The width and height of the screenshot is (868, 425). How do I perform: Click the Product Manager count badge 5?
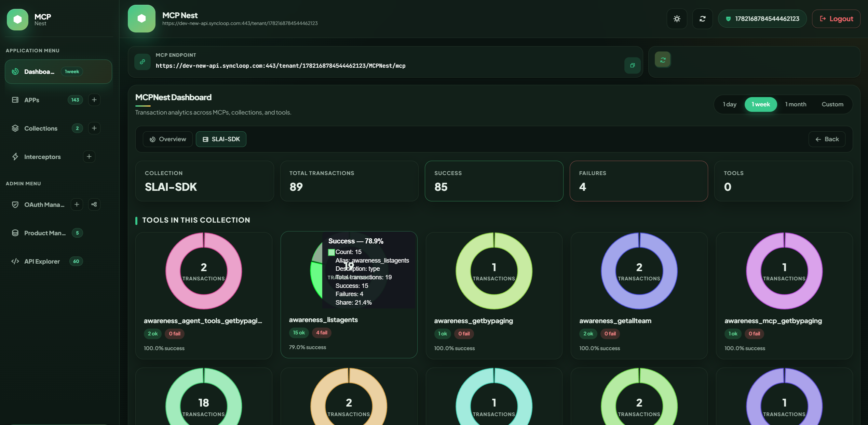click(x=77, y=233)
